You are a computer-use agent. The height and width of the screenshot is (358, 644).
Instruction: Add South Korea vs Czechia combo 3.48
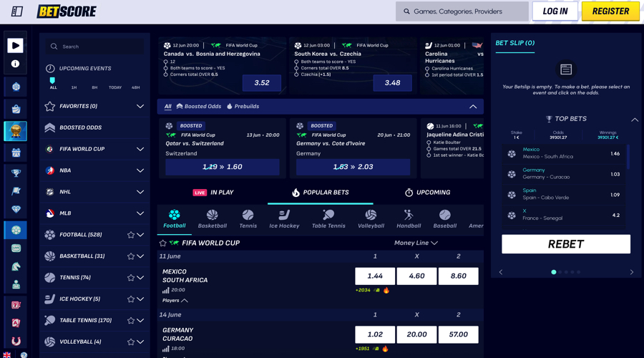tap(392, 82)
